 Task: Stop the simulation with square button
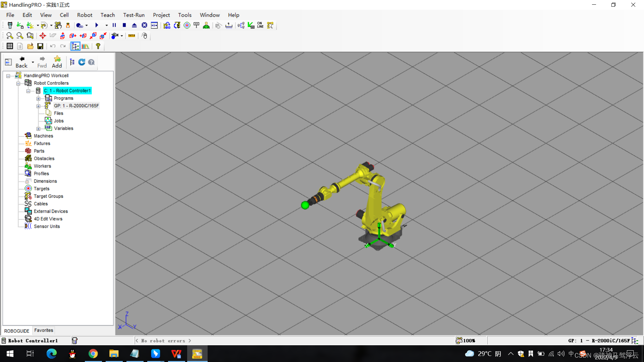coord(124,25)
